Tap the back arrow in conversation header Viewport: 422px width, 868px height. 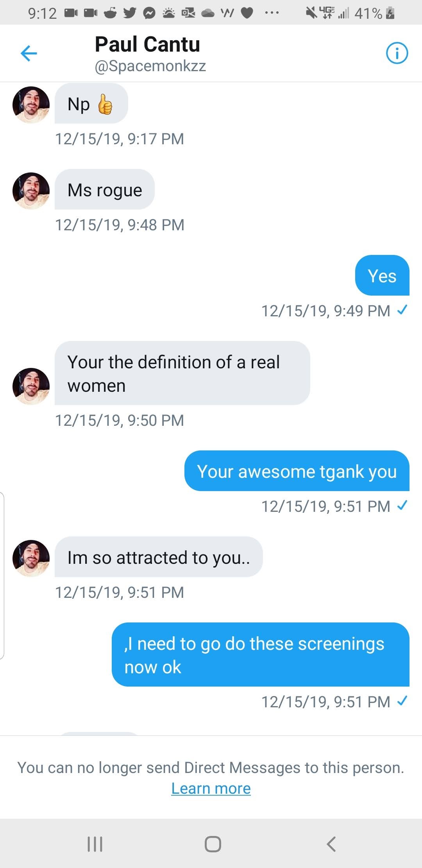pos(29,53)
